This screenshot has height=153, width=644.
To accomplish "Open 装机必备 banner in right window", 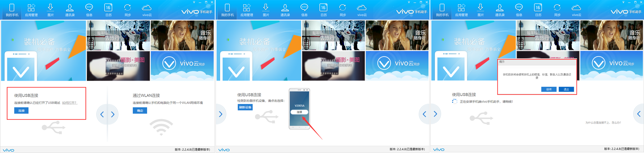I will [474, 51].
